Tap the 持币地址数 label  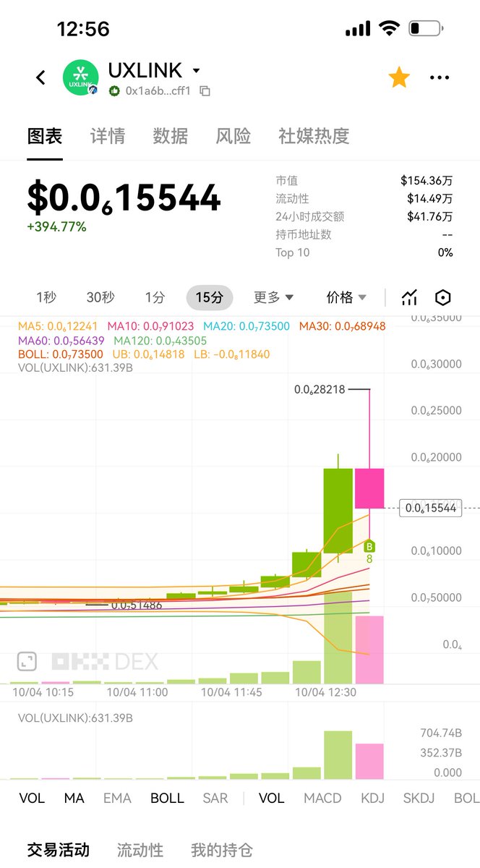coord(304,234)
